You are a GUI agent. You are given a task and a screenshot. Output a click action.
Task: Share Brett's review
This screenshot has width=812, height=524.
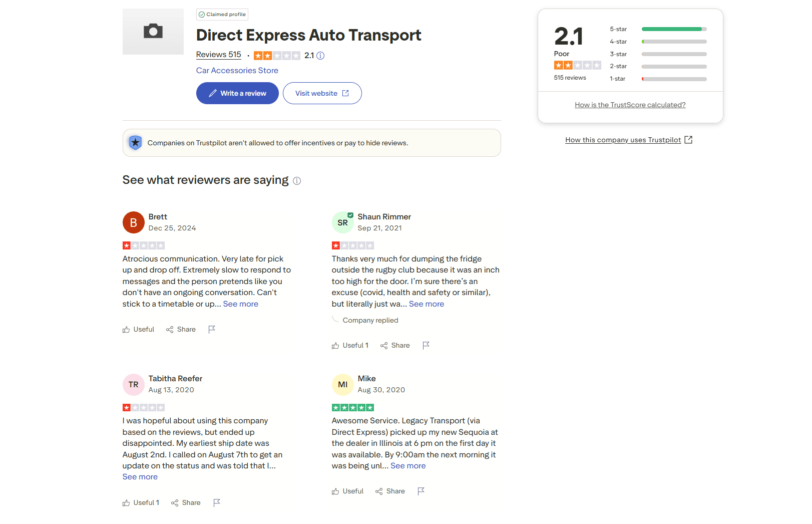point(181,329)
